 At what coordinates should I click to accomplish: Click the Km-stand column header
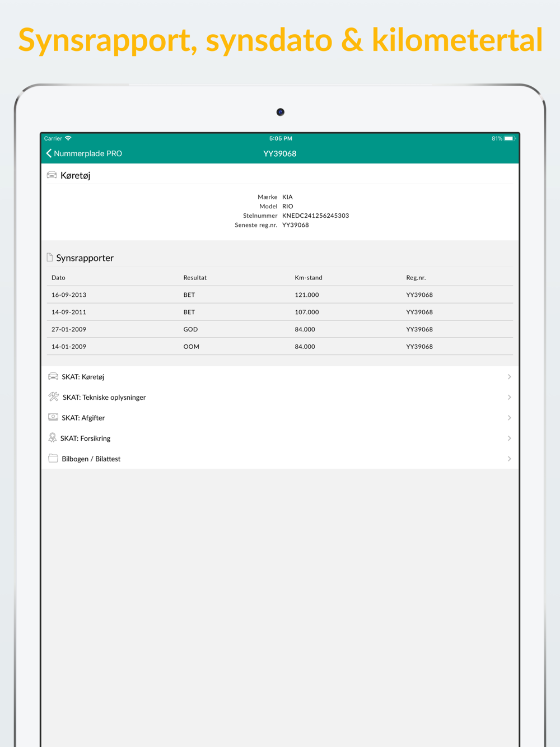tap(309, 277)
